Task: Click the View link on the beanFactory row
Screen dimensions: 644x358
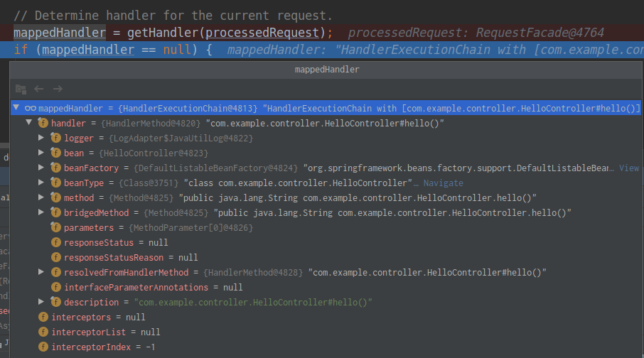Action: 628,168
